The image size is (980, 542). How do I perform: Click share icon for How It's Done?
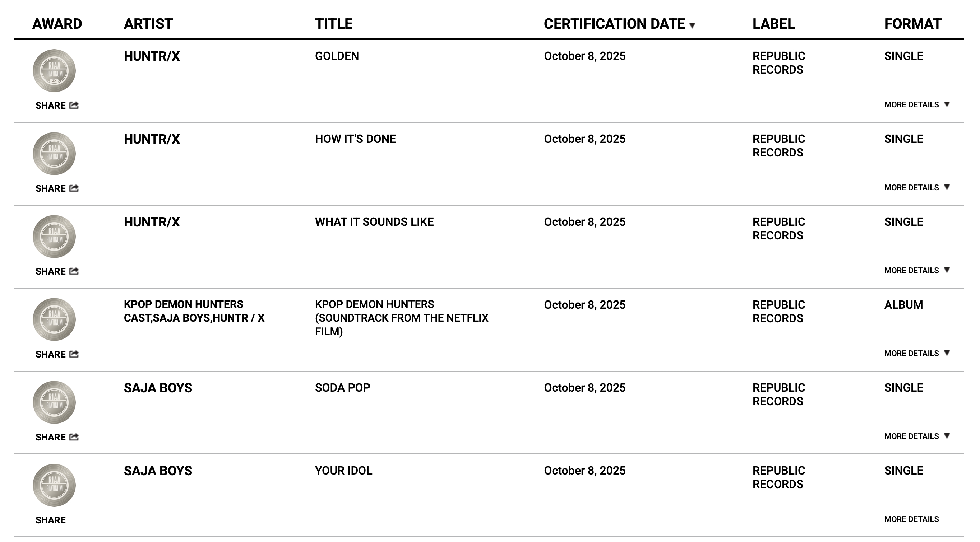pyautogui.click(x=74, y=188)
